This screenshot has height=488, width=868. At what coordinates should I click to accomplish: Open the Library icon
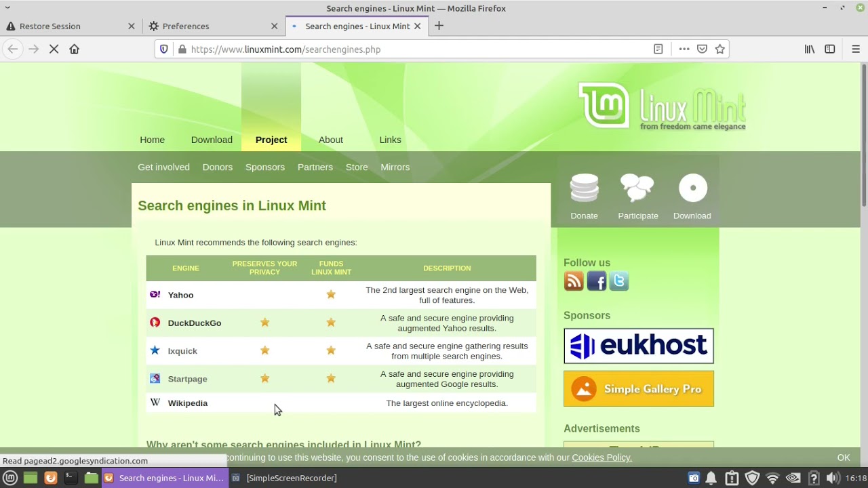click(810, 49)
